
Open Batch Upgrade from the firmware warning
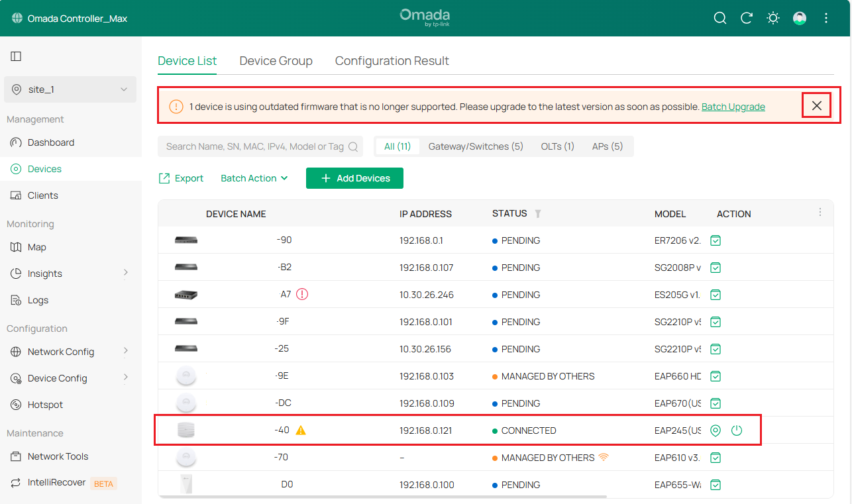(x=733, y=106)
